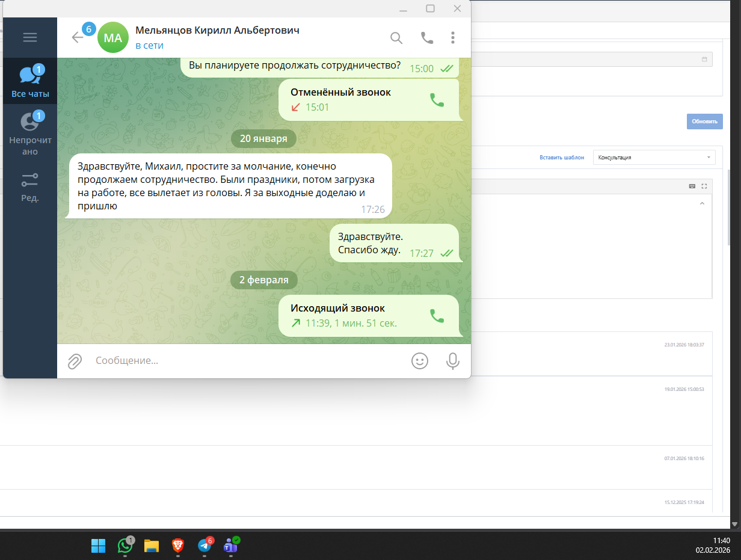Screen dimensions: 741x560
Task: Focus the Сообщение... input field
Action: (x=247, y=361)
